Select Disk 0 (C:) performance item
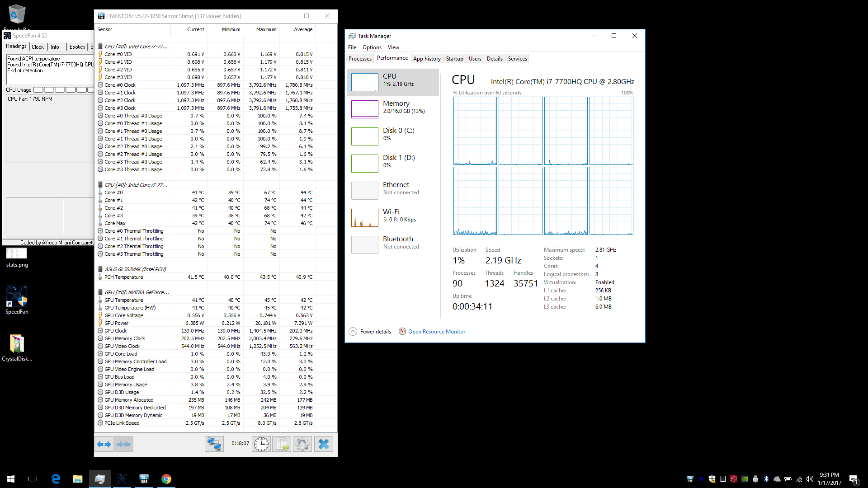Viewport: 868px width, 488px height. pos(393,136)
